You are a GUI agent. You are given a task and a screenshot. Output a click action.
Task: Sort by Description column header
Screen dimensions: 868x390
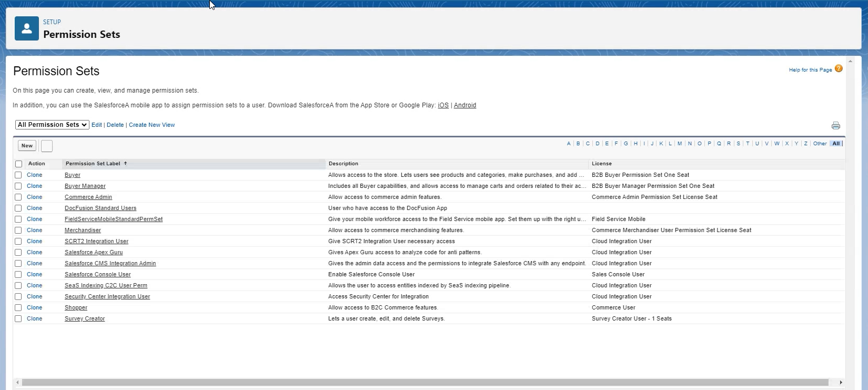coord(343,164)
